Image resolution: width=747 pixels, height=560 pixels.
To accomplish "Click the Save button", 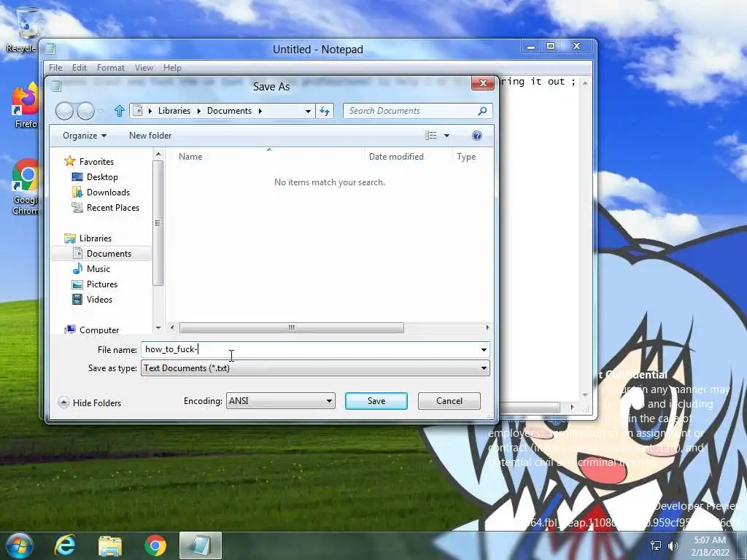I will pyautogui.click(x=376, y=401).
